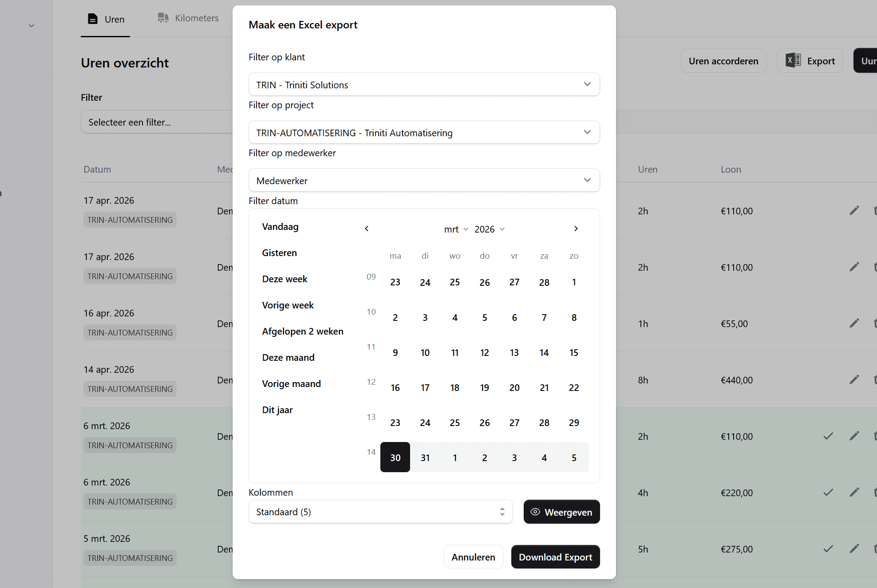Switch to the Uren tab
877x588 pixels.
(105, 19)
